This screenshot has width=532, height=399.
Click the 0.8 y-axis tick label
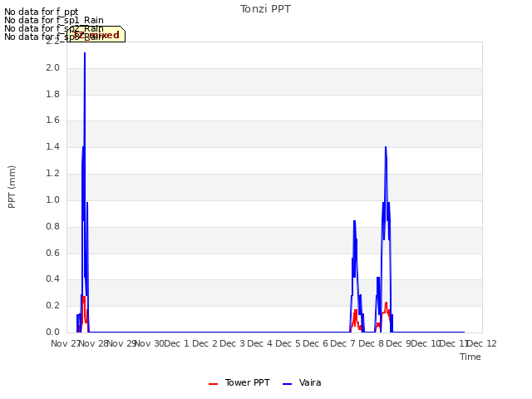pyautogui.click(x=52, y=226)
